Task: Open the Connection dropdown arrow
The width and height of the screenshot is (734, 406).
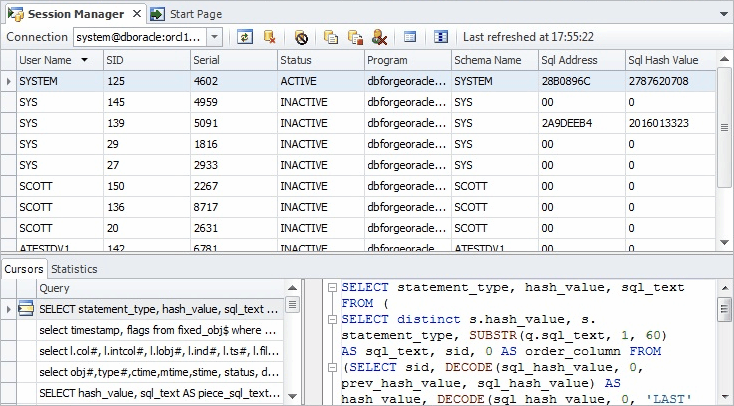Action: point(214,37)
